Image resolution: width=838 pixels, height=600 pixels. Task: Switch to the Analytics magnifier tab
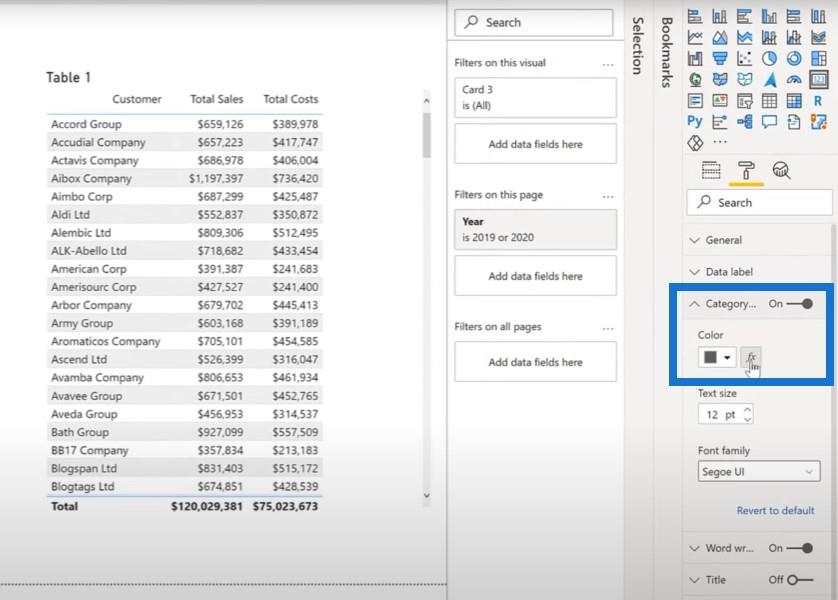pyautogui.click(x=781, y=170)
